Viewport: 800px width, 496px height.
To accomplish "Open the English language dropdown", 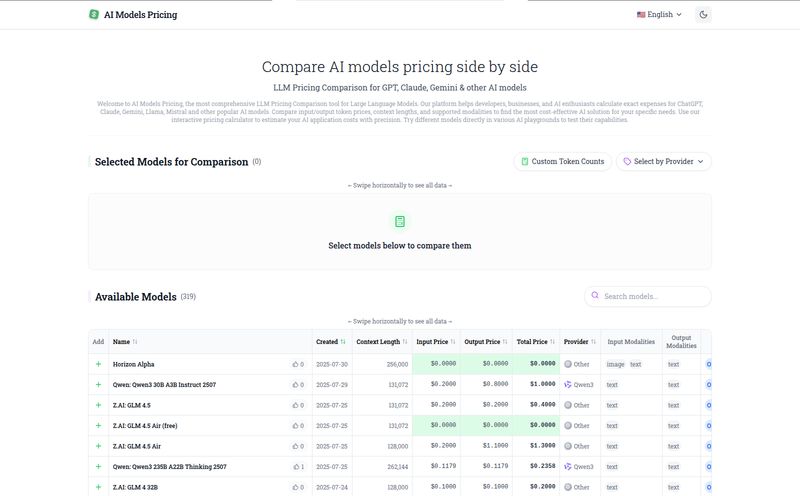I will pos(659,15).
